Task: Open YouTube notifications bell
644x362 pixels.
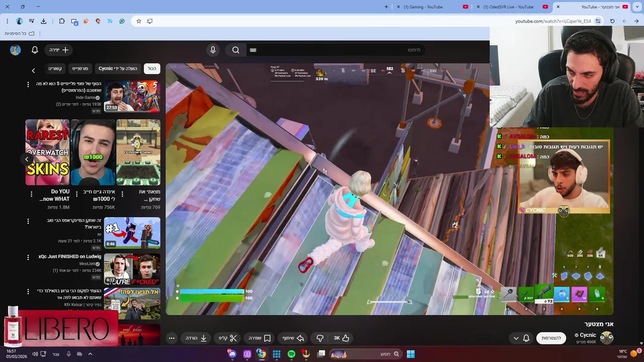Action: click(x=35, y=50)
